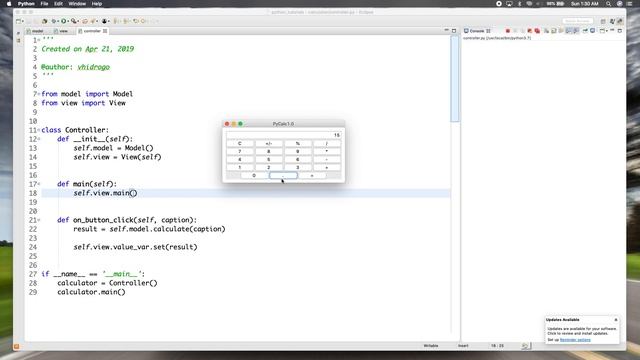Image resolution: width=640 pixels, height=360 pixels.
Task: Click the 5 key in PyCalc
Action: [269, 160]
